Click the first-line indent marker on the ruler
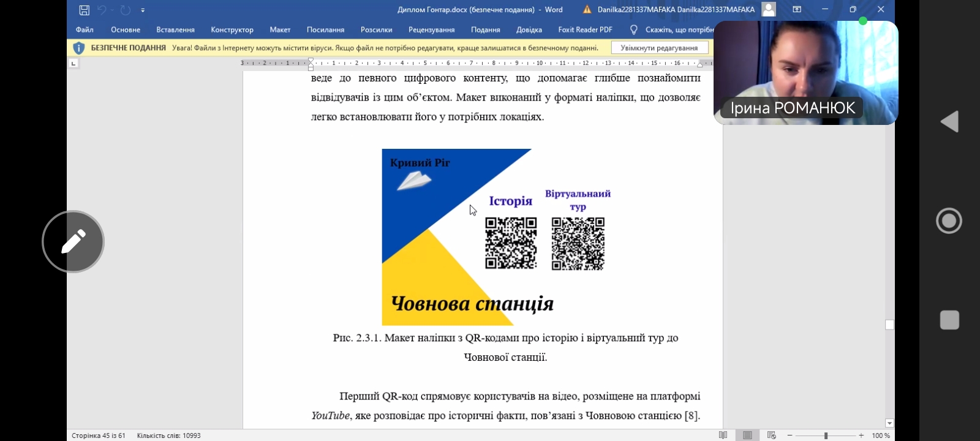 (x=311, y=60)
